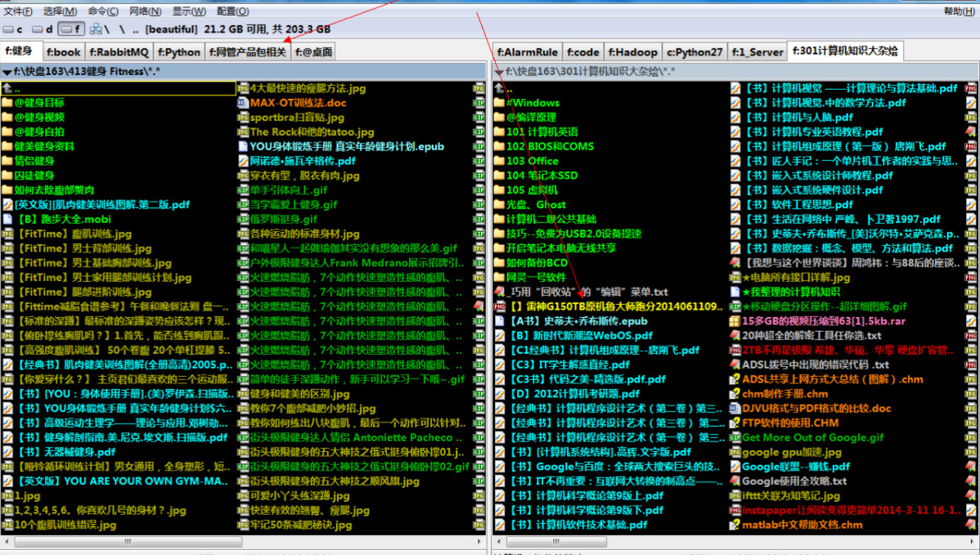Viewport: 980px width, 555px height.
Task: Click the file icon of 【B】跑步大全.mobi
Action: pos(7,219)
